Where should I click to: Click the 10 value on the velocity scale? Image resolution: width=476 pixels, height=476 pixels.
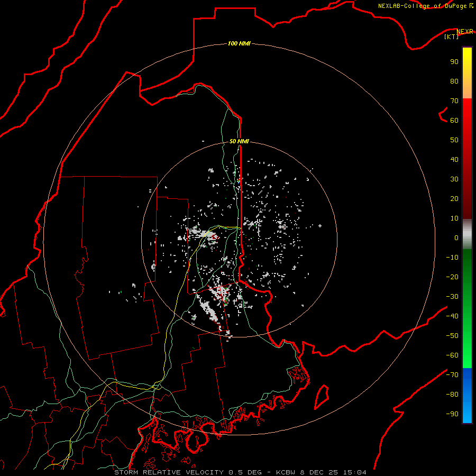[454, 218]
